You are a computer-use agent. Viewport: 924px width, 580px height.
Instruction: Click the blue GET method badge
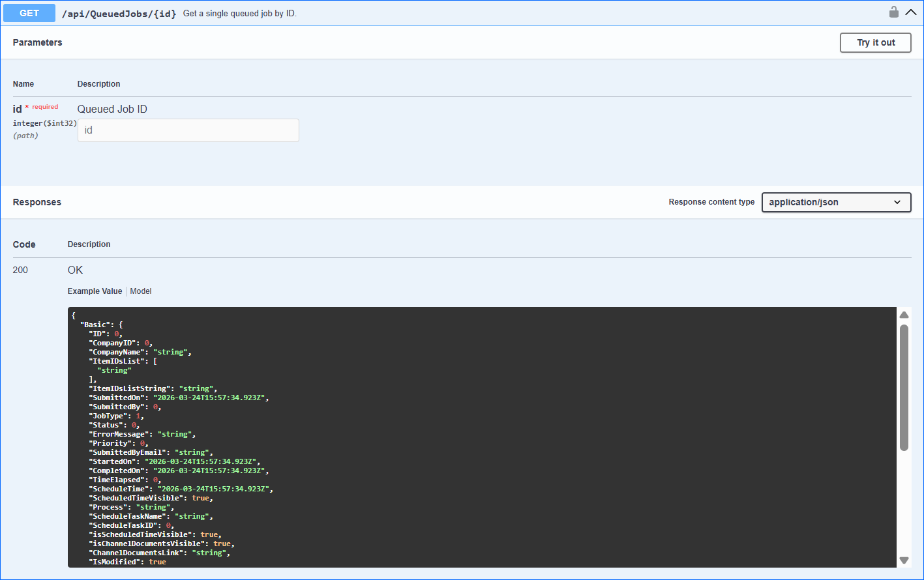[29, 13]
